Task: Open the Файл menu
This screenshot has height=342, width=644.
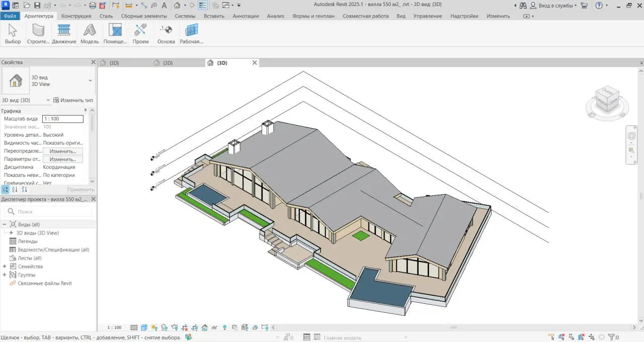Action: click(x=10, y=16)
